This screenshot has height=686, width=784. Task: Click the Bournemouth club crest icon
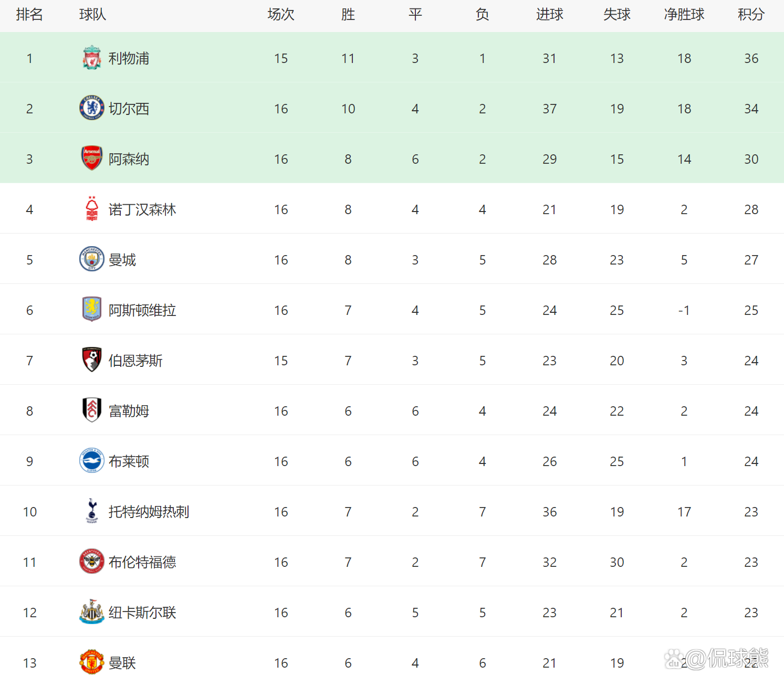[x=92, y=361]
